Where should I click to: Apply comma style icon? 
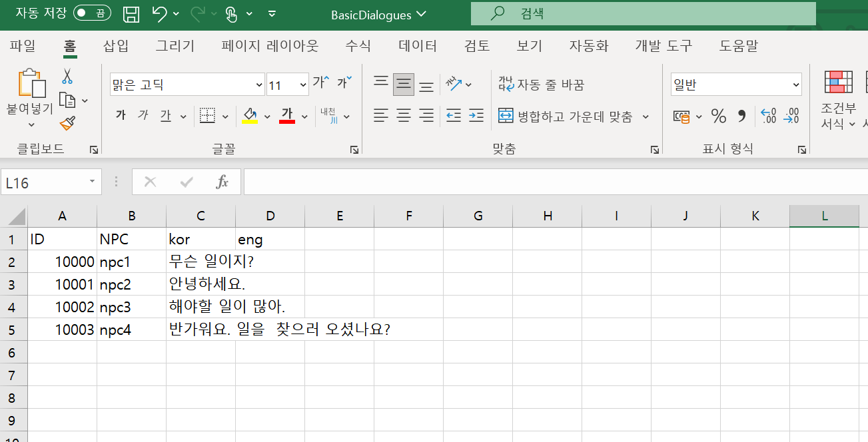[x=741, y=116]
